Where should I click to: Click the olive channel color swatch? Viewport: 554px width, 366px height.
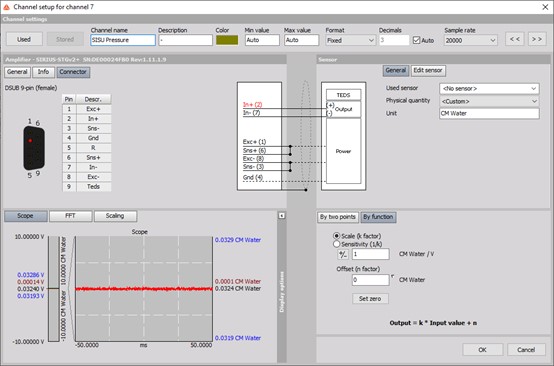click(227, 40)
